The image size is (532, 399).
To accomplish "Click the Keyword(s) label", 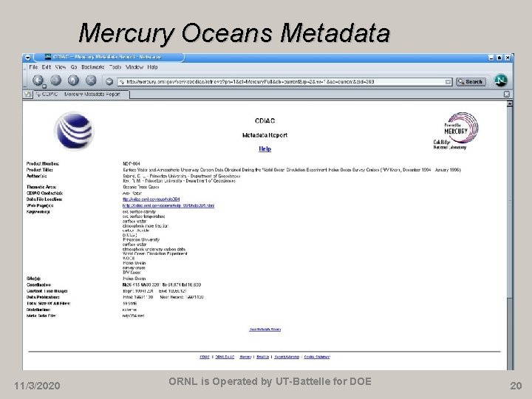I will point(38,212).
